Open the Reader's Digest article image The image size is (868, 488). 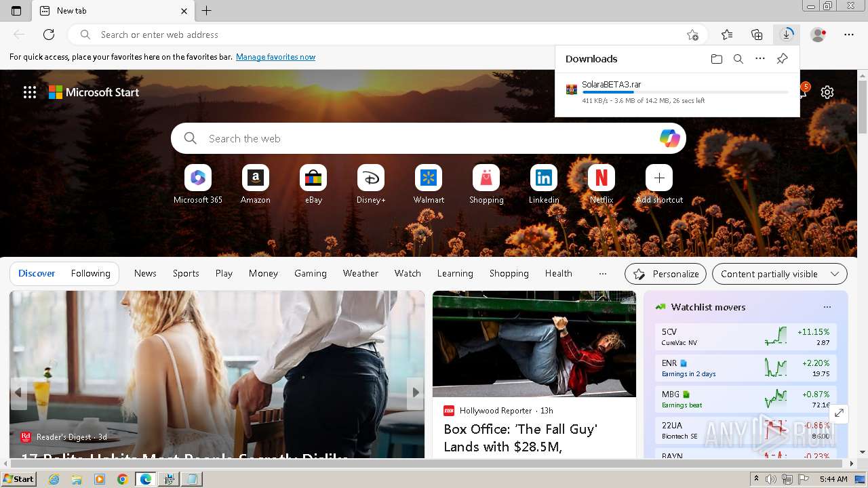point(217,375)
